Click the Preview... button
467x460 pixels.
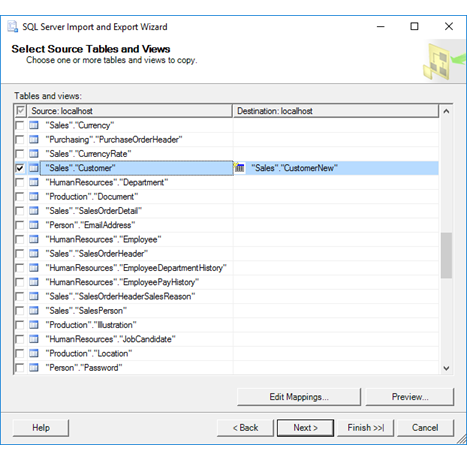pyautogui.click(x=410, y=397)
